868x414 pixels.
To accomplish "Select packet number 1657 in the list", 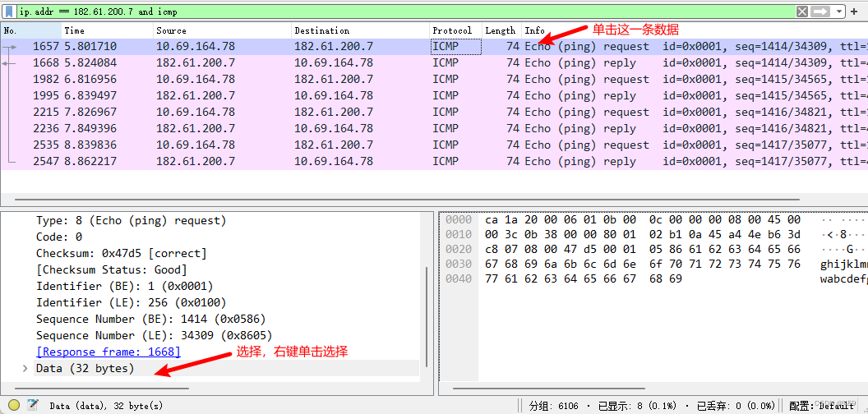I will coord(434,47).
